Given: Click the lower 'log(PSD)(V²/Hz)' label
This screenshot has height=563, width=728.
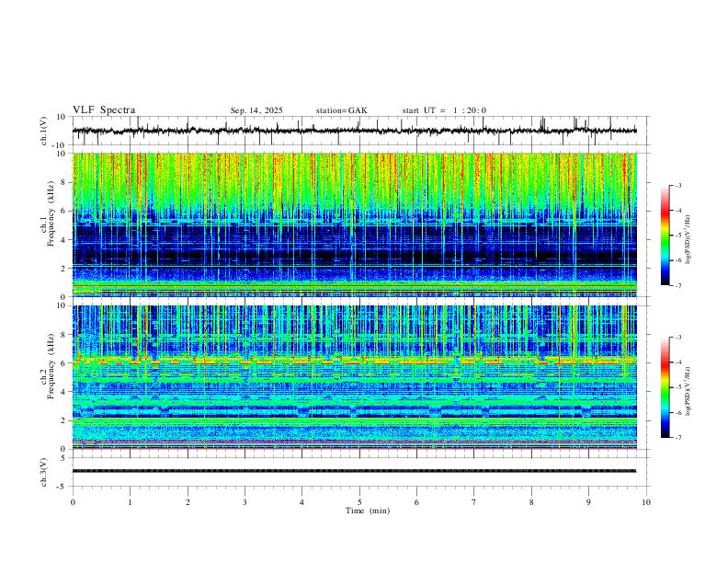Looking at the screenshot, I should (x=688, y=391).
